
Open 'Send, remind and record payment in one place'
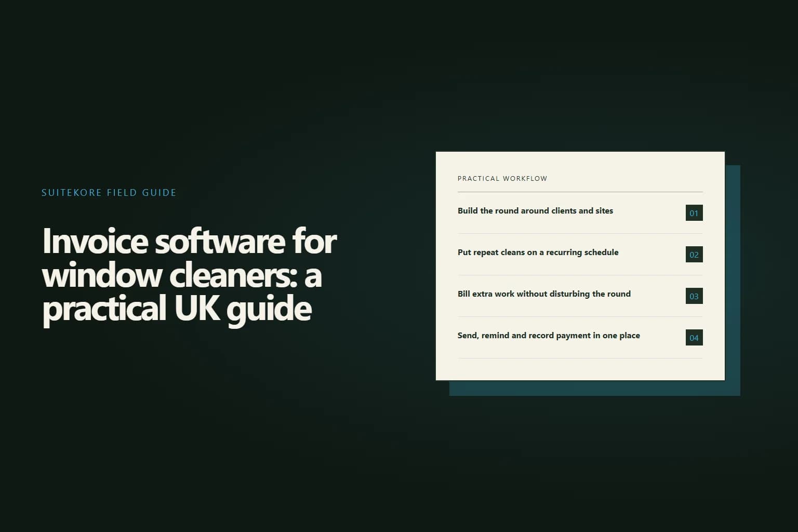point(549,336)
